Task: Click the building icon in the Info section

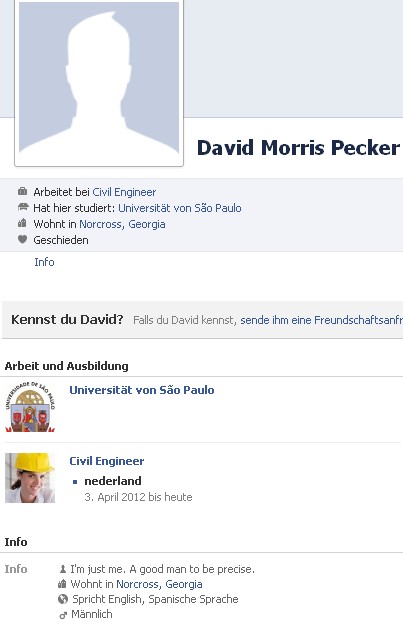Action: coord(62,584)
